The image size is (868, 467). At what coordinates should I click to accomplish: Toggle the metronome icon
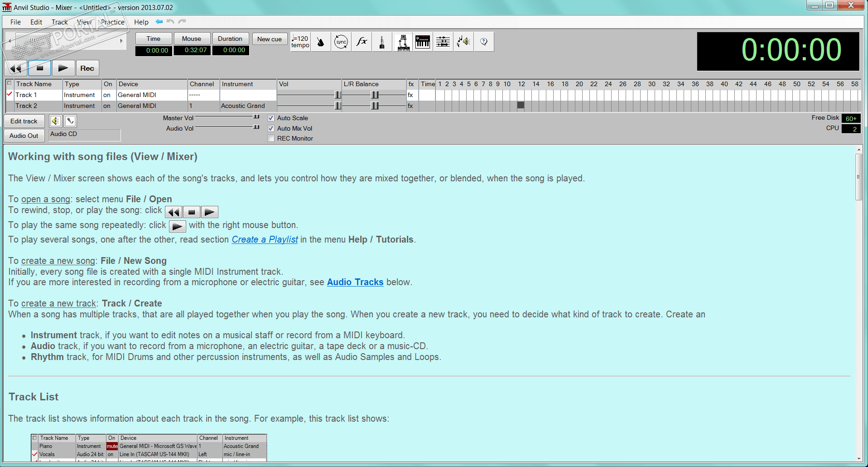pos(321,42)
